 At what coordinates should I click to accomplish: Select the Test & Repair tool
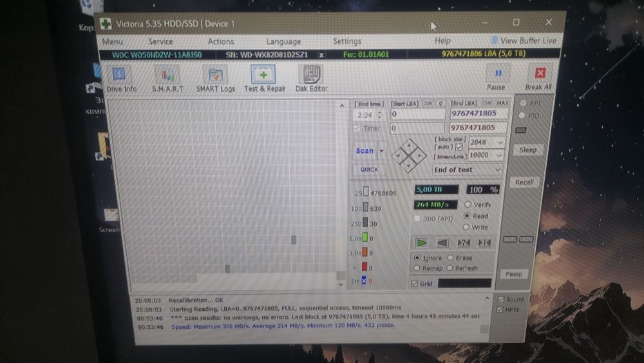264,79
